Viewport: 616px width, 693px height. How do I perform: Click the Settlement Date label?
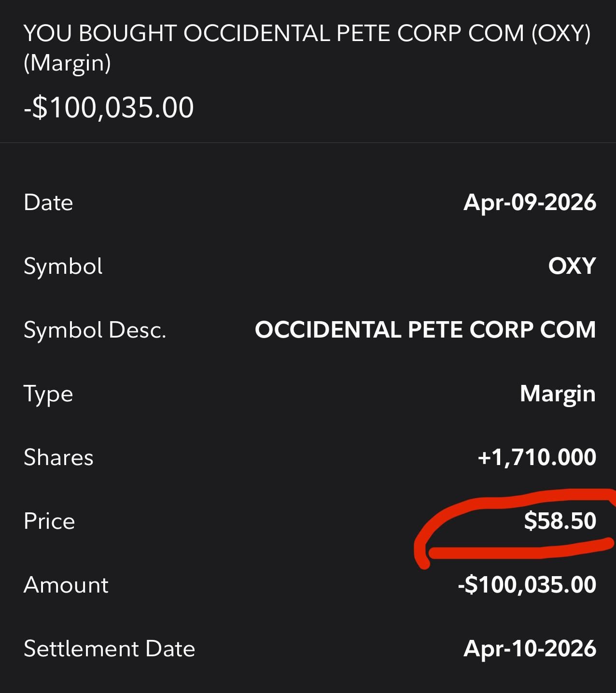click(110, 649)
